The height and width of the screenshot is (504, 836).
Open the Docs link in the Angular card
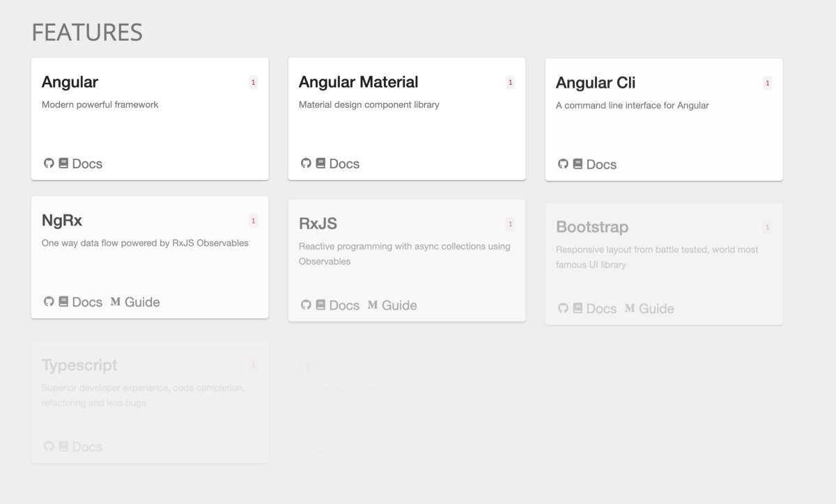(x=87, y=164)
